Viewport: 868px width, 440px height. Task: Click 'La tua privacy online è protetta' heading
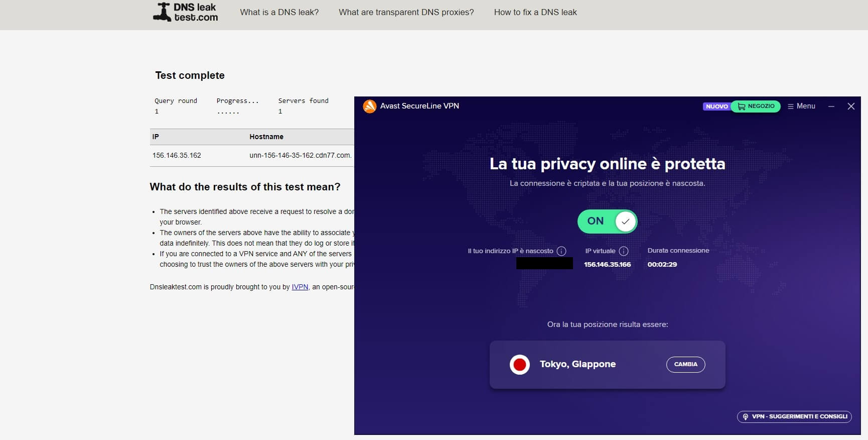tap(607, 164)
